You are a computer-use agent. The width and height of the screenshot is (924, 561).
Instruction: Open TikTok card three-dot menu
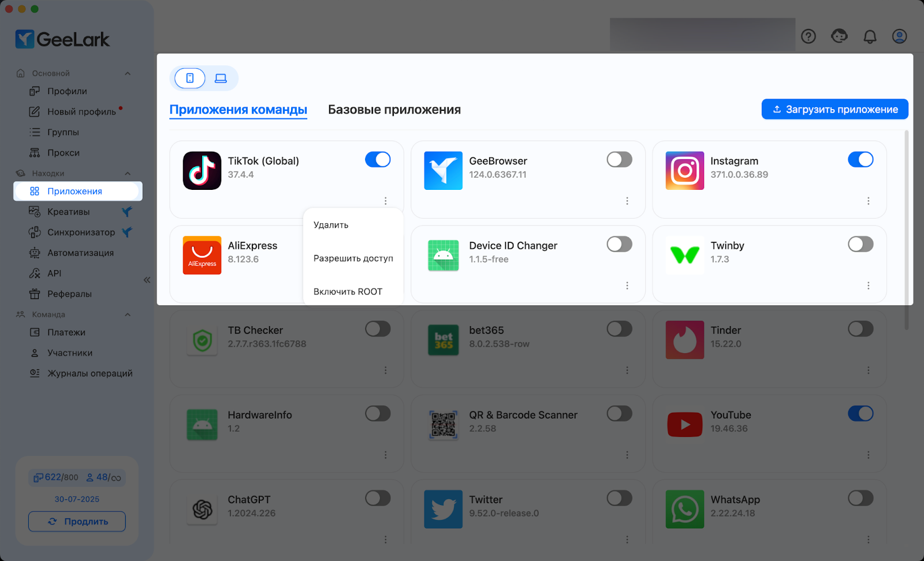click(386, 201)
